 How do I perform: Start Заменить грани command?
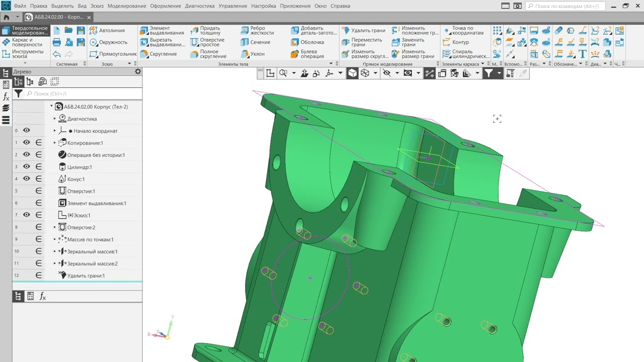click(x=408, y=42)
